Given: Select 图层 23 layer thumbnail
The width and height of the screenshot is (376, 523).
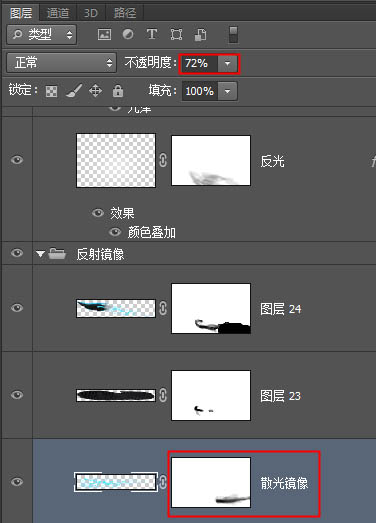Looking at the screenshot, I should click(116, 395).
